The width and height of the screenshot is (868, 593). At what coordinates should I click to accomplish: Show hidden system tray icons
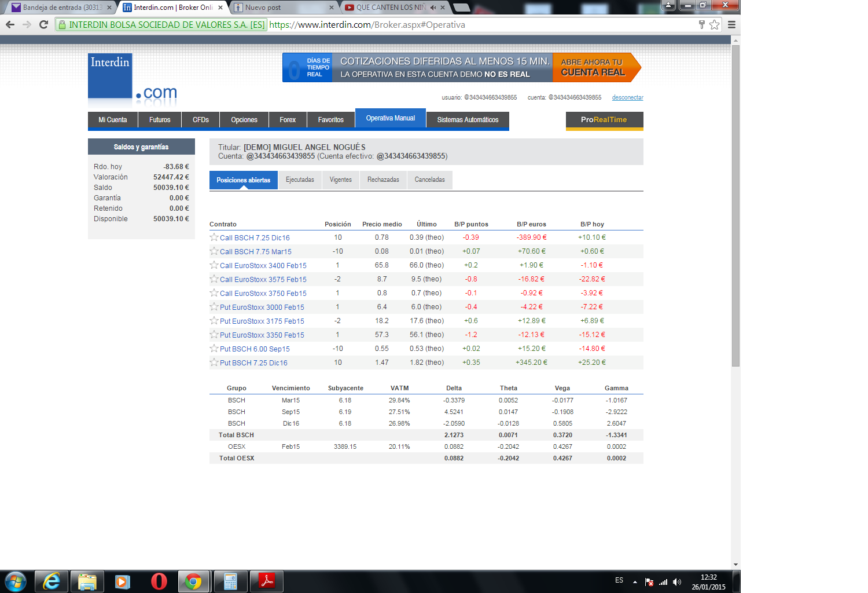pos(635,581)
